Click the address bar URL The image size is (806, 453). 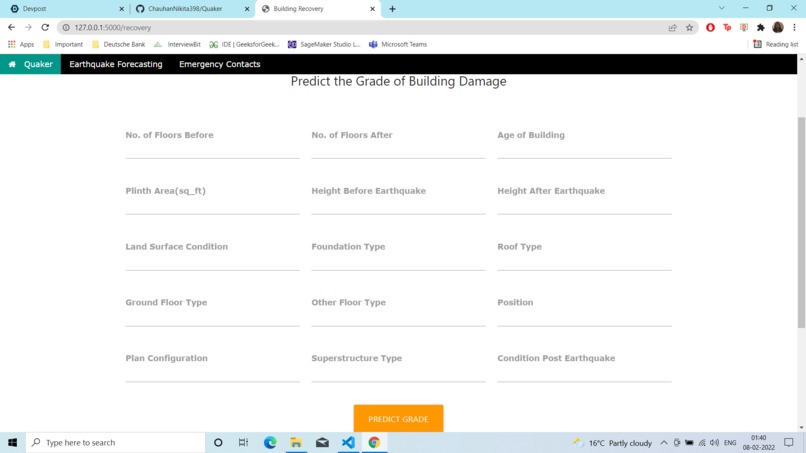pyautogui.click(x=113, y=28)
